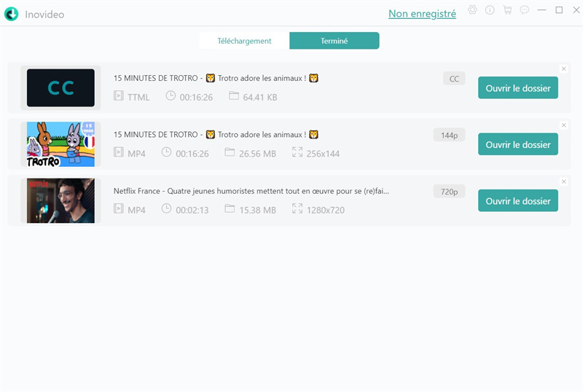583x392 pixels.
Task: Click the Netflix video thumbnail
Action: coord(60,201)
